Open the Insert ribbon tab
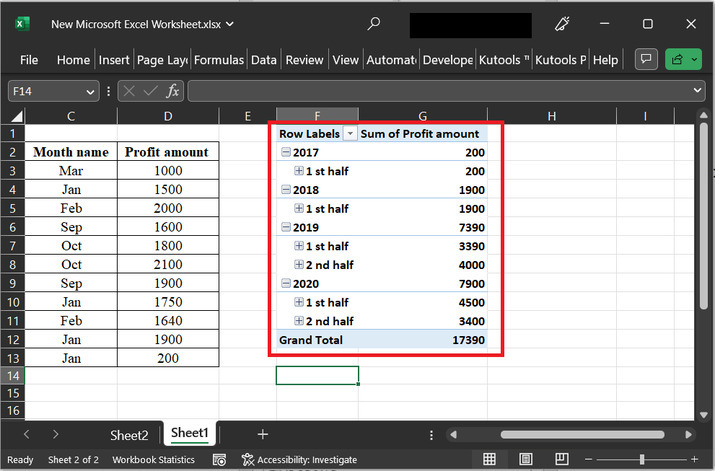The height and width of the screenshot is (471, 715). click(x=114, y=60)
